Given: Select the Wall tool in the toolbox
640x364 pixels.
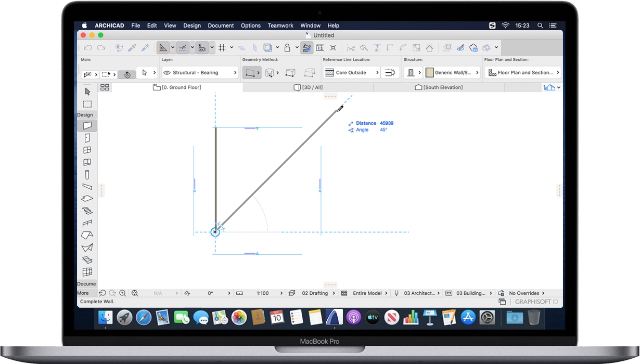Looking at the screenshot, I should (x=87, y=125).
